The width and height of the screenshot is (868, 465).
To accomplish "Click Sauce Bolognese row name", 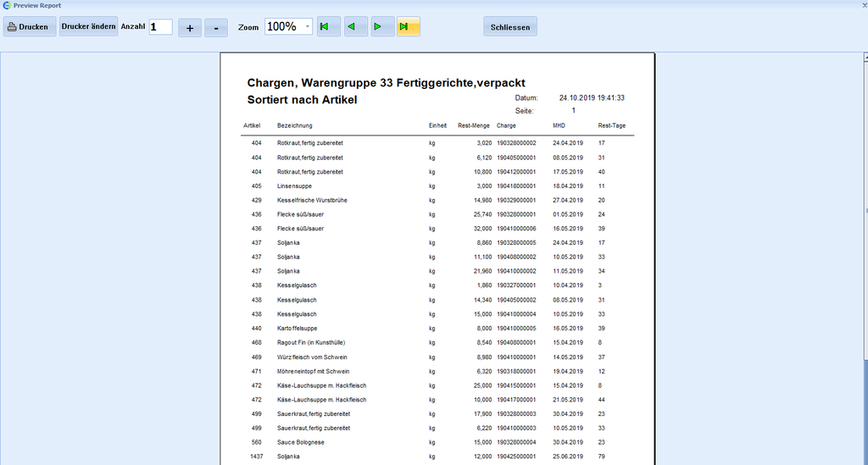I will pos(301,442).
